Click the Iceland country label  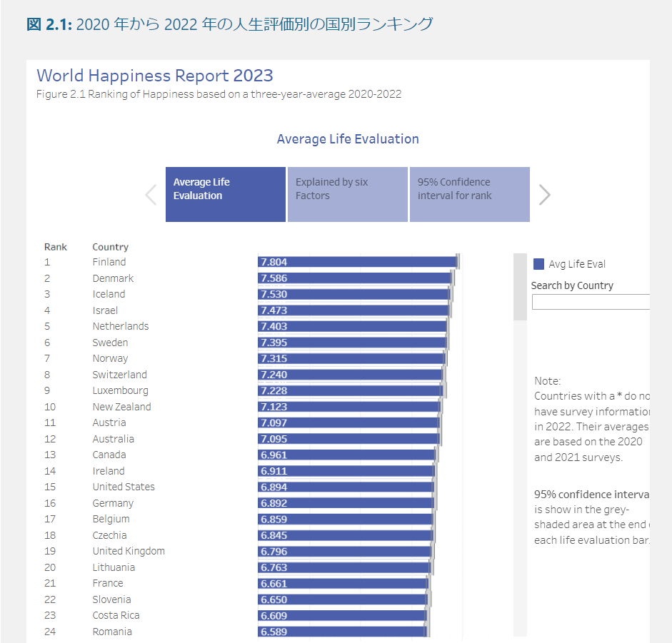click(x=109, y=294)
